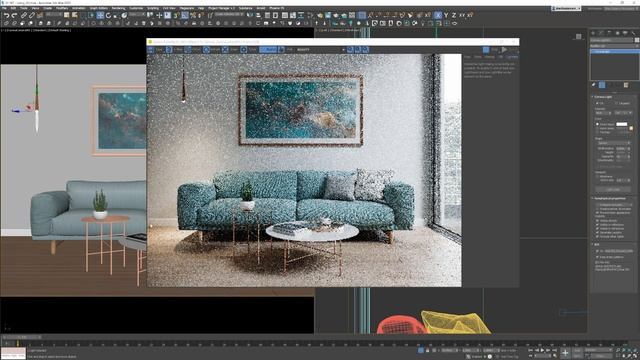Screen dimensions: 640x360
Task: Activate the Select and Scale tool
Action: coord(116,15)
